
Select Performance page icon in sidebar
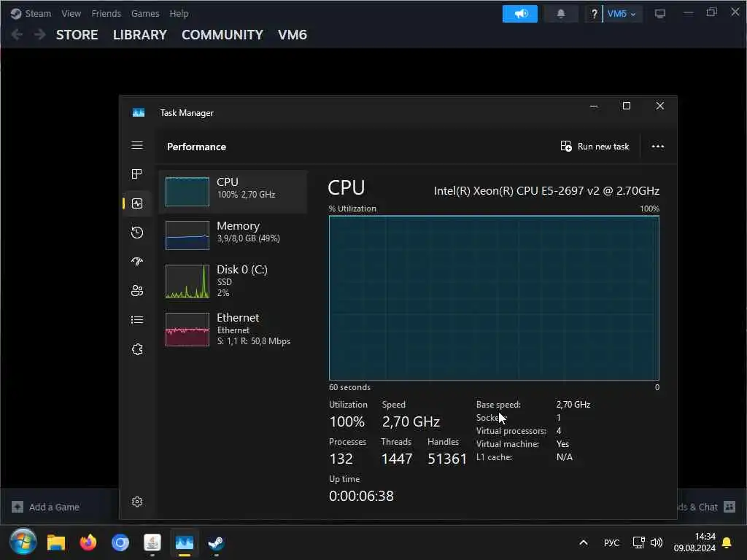tap(137, 204)
